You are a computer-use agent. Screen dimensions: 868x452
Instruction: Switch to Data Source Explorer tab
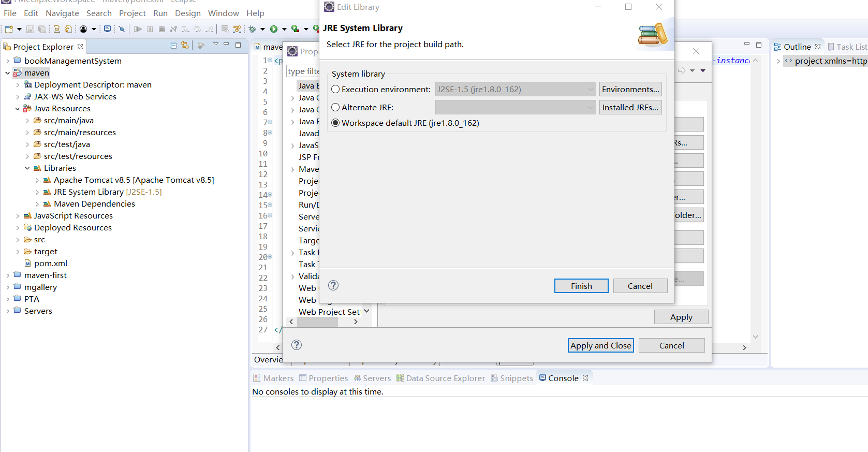440,378
